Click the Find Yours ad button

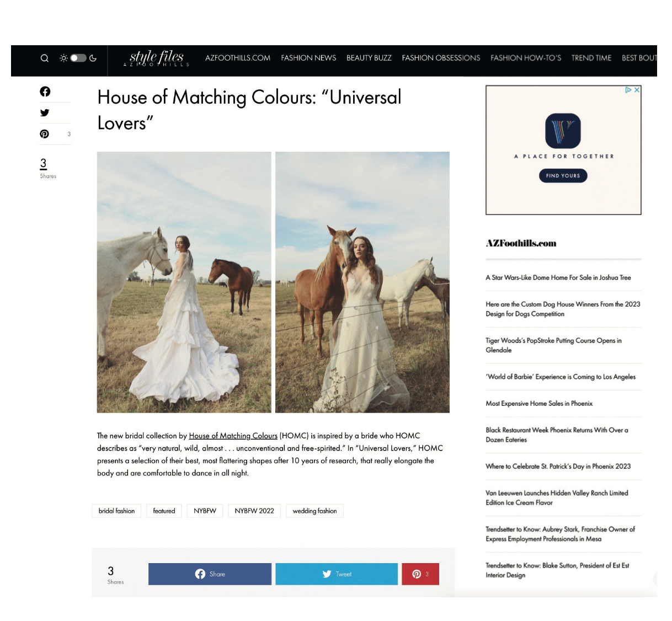pyautogui.click(x=563, y=175)
